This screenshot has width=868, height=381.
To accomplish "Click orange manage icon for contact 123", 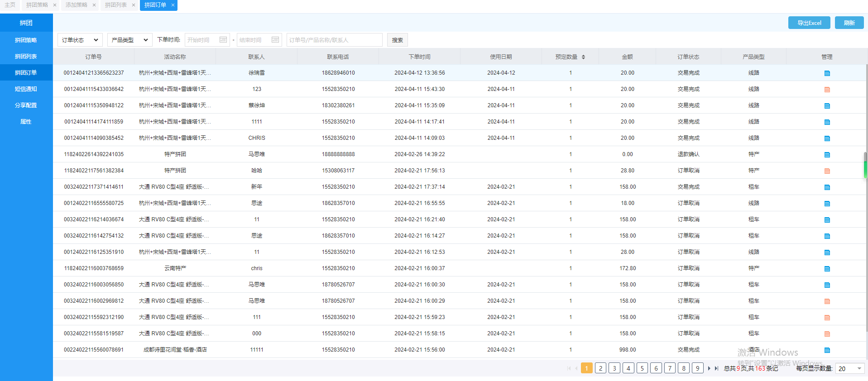I will pos(827,90).
